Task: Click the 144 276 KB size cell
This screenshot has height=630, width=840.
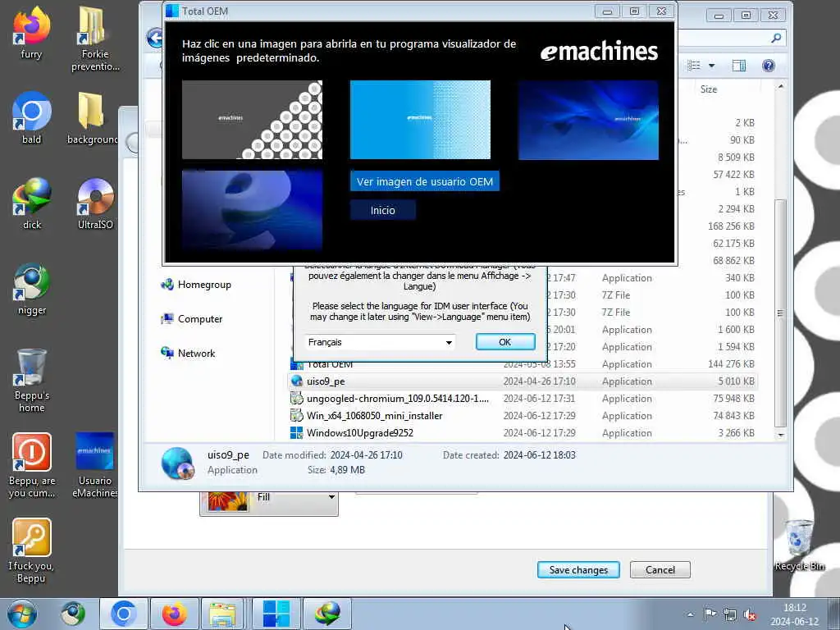Action: coord(731,364)
